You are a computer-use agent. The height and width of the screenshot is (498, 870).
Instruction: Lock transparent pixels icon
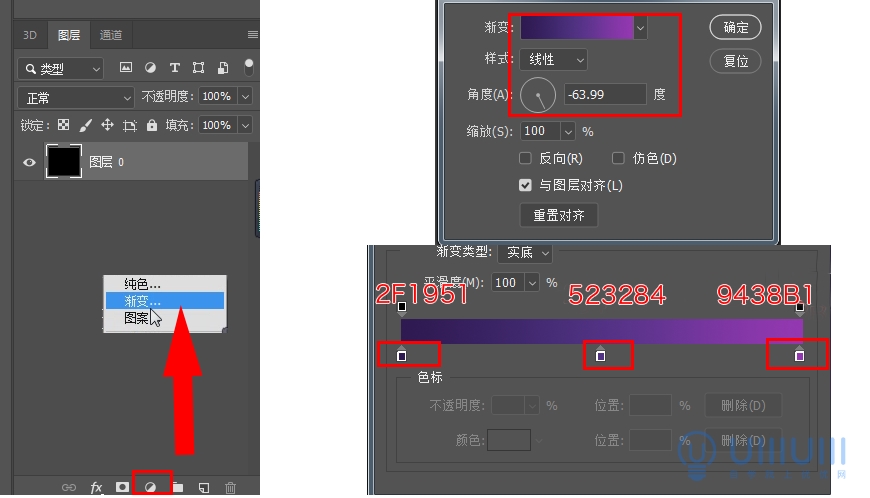[64, 125]
